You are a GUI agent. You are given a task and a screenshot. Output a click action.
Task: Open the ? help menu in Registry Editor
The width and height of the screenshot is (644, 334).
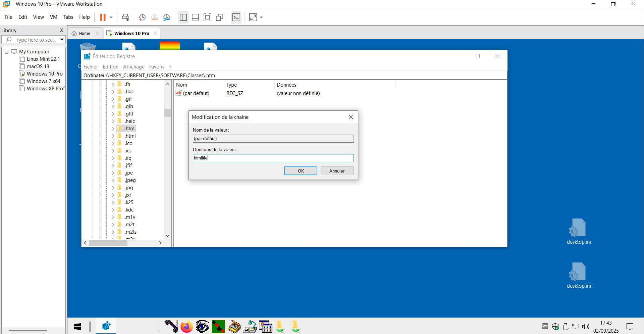tap(170, 67)
